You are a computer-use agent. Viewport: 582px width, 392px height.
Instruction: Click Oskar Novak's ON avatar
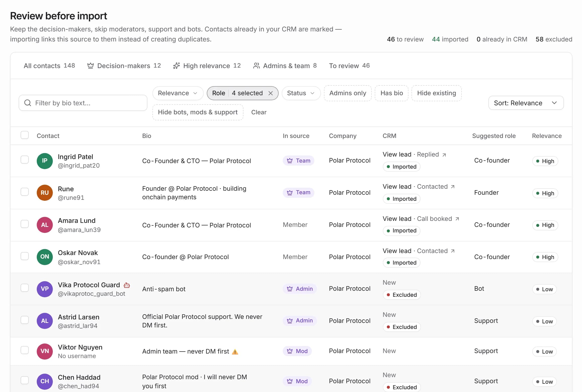pos(45,257)
